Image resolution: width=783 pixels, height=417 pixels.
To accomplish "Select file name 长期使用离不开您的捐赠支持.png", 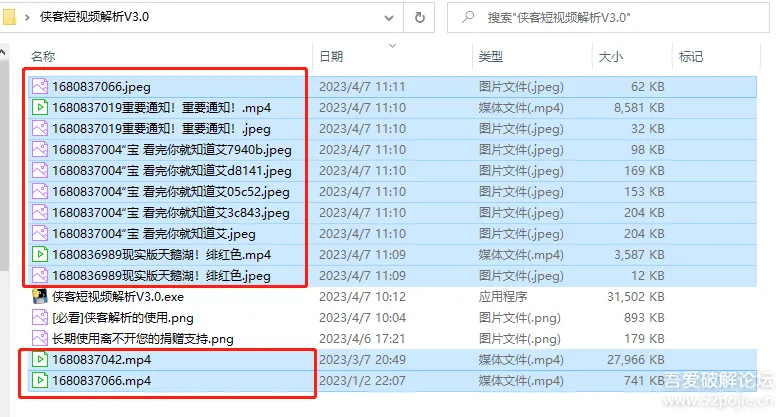I will pos(143,339).
